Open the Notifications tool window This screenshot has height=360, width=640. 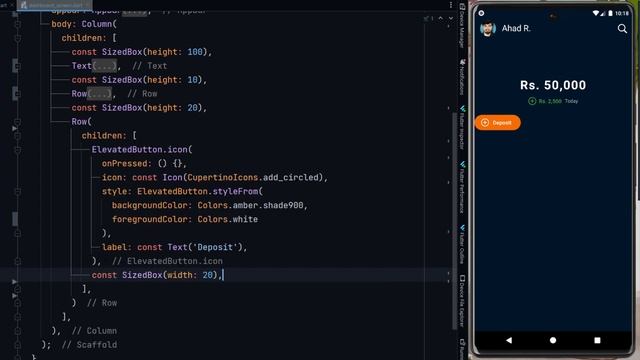click(462, 77)
